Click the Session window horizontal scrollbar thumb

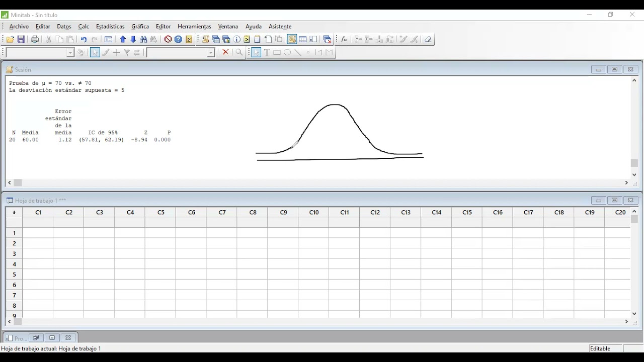pyautogui.click(x=18, y=183)
